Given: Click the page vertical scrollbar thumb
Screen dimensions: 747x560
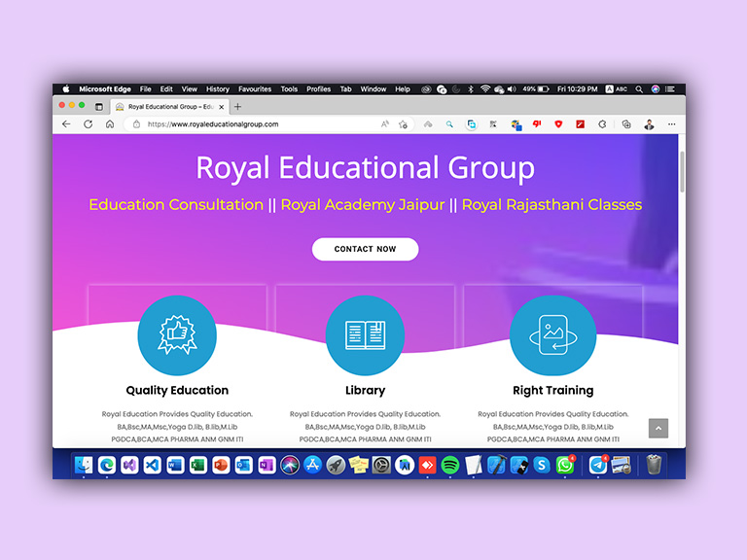Looking at the screenshot, I should (x=682, y=171).
